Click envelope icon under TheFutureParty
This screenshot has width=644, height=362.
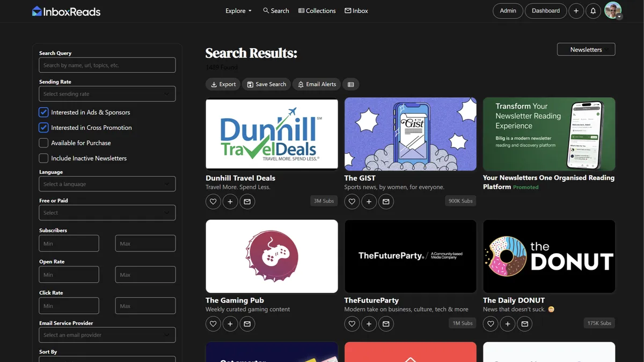point(386,324)
